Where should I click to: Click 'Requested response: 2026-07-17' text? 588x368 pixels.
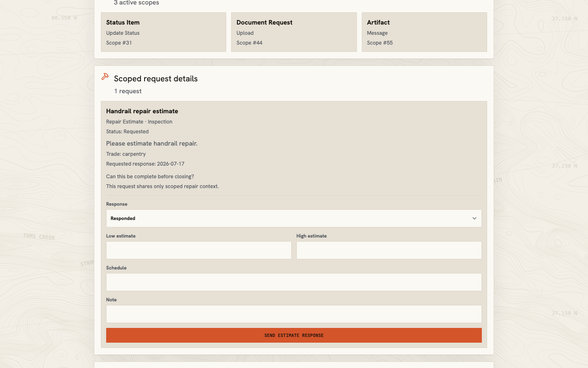(x=145, y=164)
